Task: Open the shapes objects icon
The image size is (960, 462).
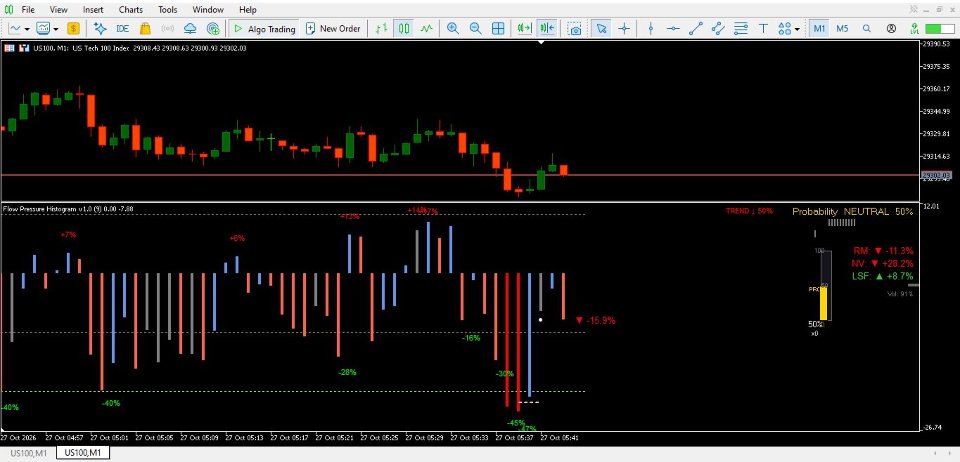Action: tap(784, 28)
